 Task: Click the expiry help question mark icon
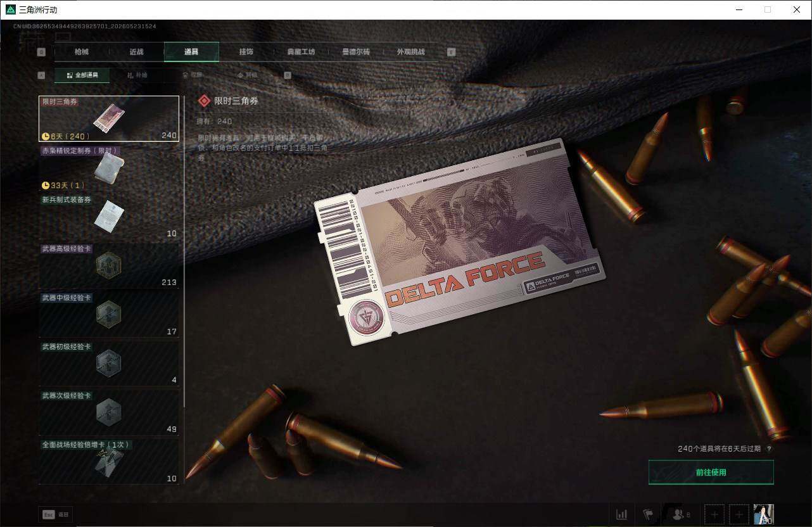[769, 448]
